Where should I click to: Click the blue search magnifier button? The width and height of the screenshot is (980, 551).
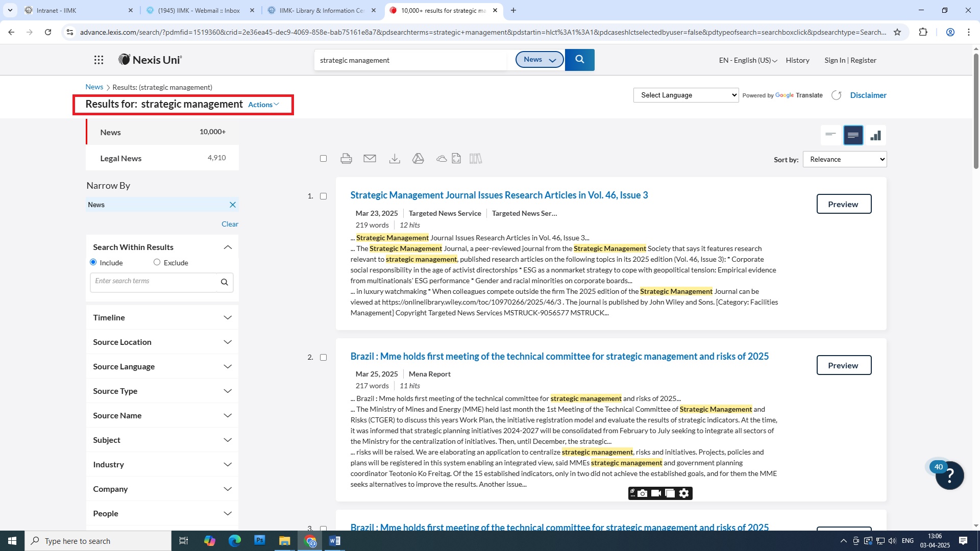pos(579,60)
